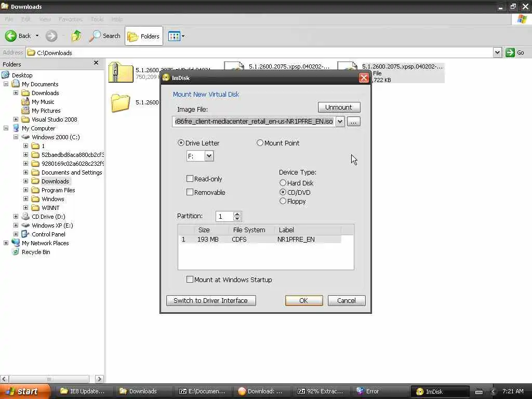Go up one folder level icon
The width and height of the screenshot is (532, 399).
tap(76, 36)
